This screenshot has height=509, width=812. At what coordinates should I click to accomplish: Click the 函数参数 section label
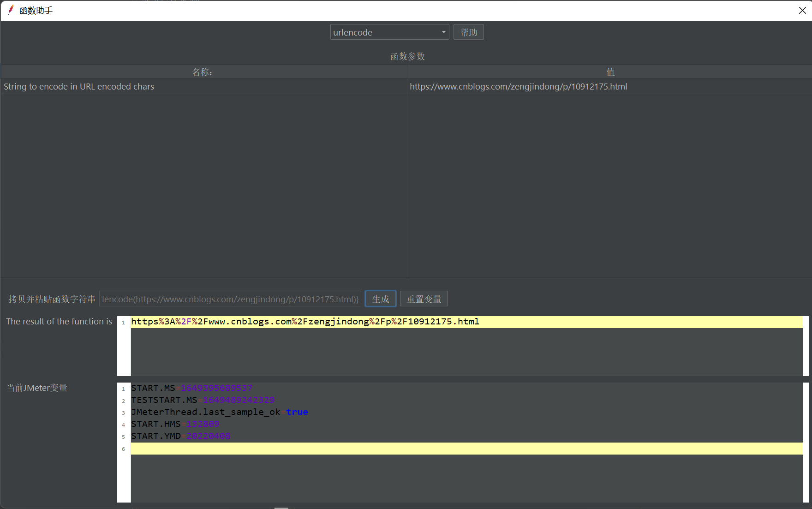click(x=407, y=56)
